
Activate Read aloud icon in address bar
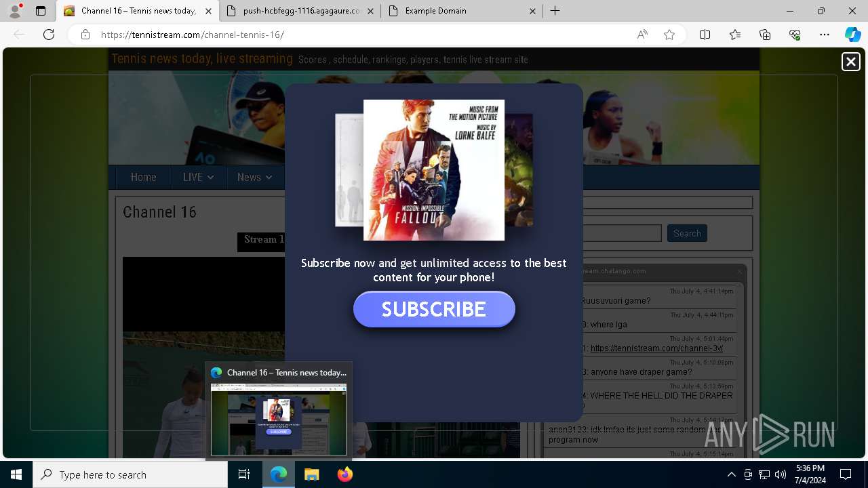(642, 35)
